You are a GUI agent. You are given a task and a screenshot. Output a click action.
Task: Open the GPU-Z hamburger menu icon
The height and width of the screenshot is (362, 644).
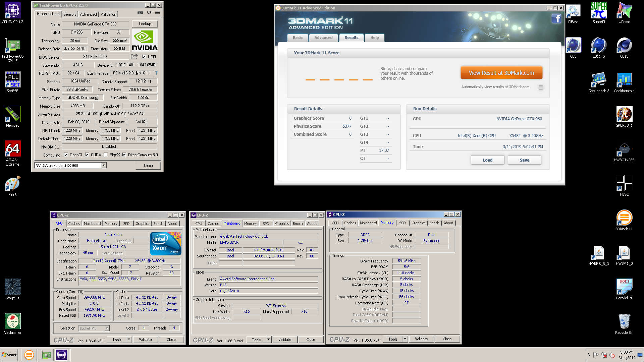click(157, 12)
